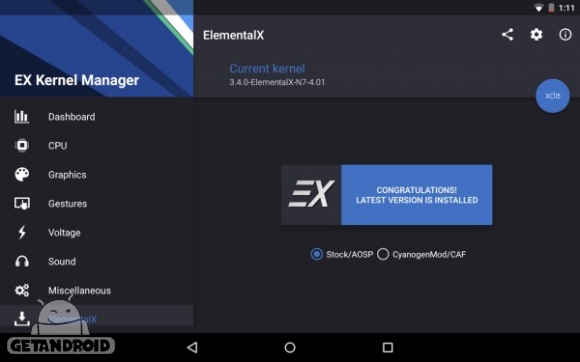
Task: Open the Voltage section
Action: click(x=97, y=233)
